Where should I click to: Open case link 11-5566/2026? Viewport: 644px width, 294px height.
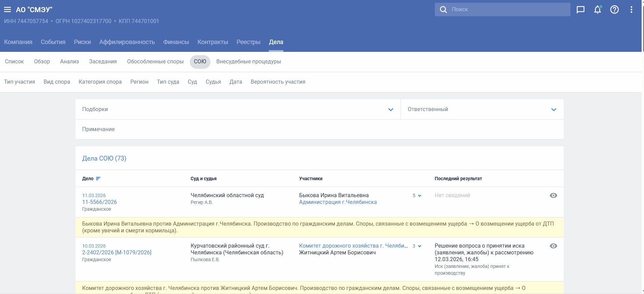pos(99,202)
